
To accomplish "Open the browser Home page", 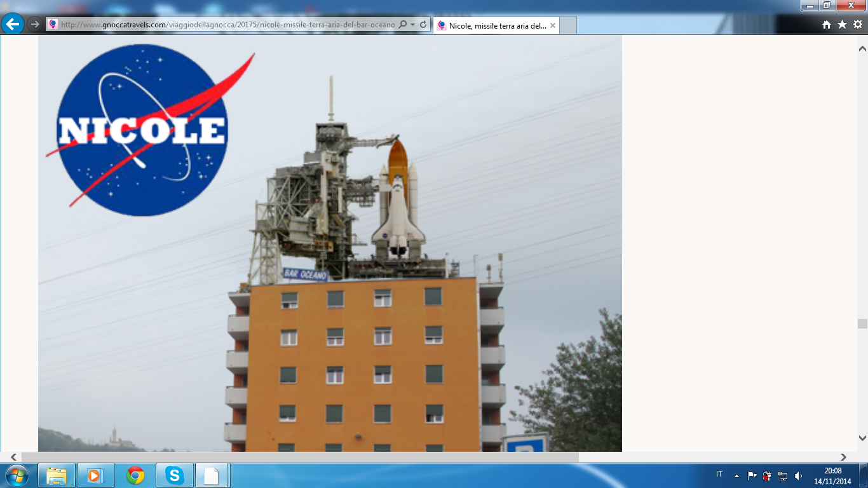I will [826, 25].
